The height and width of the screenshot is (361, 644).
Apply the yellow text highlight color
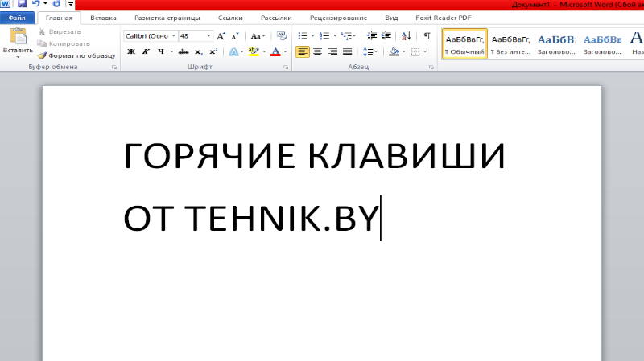pos(254,51)
